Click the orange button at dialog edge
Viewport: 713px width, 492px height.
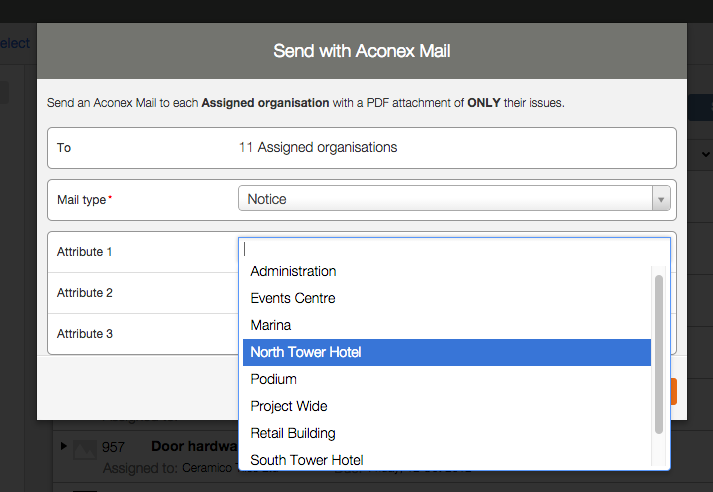(x=673, y=392)
